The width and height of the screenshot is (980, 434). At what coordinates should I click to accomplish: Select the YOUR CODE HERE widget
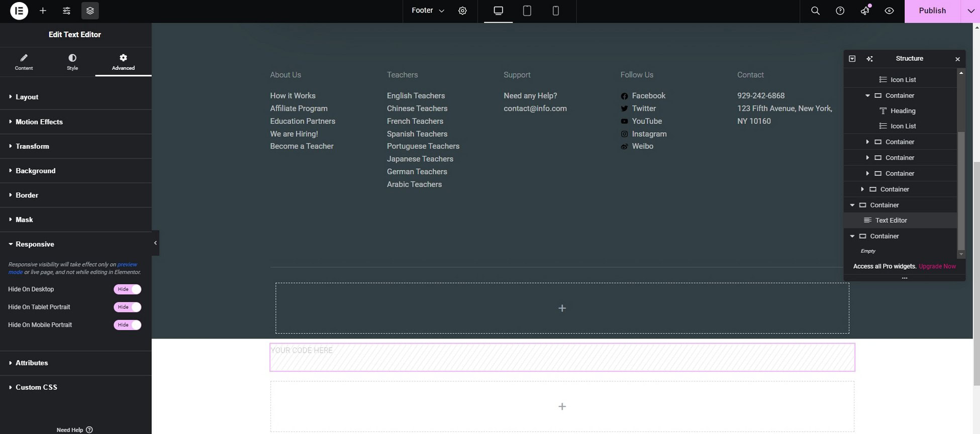click(562, 357)
